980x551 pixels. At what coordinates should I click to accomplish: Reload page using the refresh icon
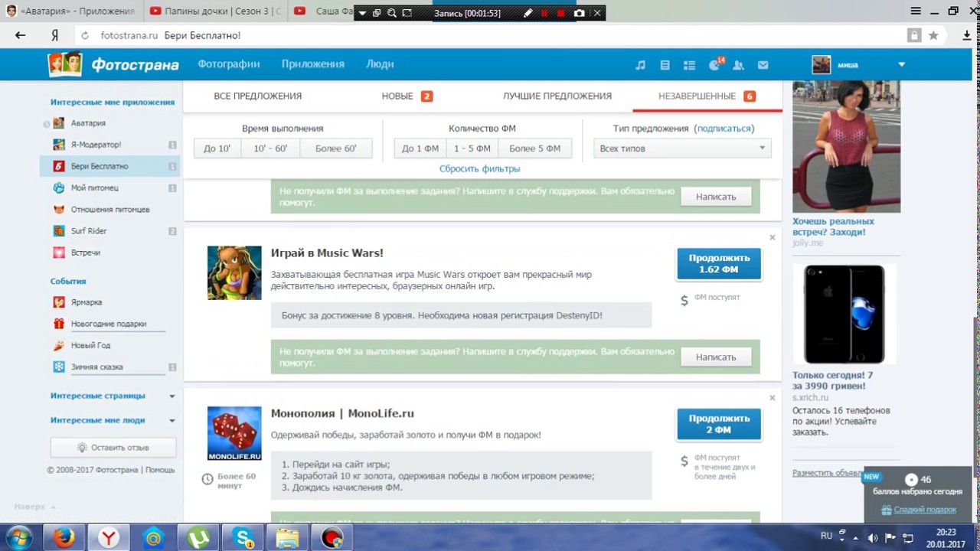click(x=84, y=35)
